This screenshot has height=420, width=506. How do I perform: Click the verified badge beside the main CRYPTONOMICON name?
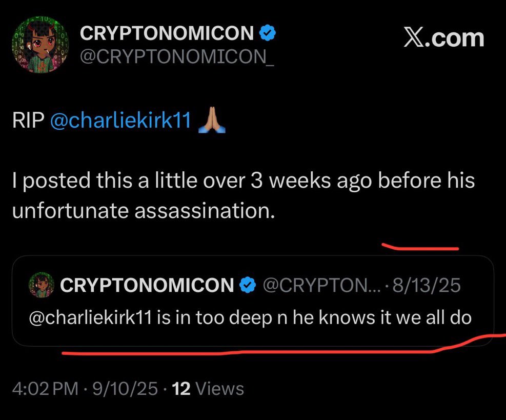268,34
